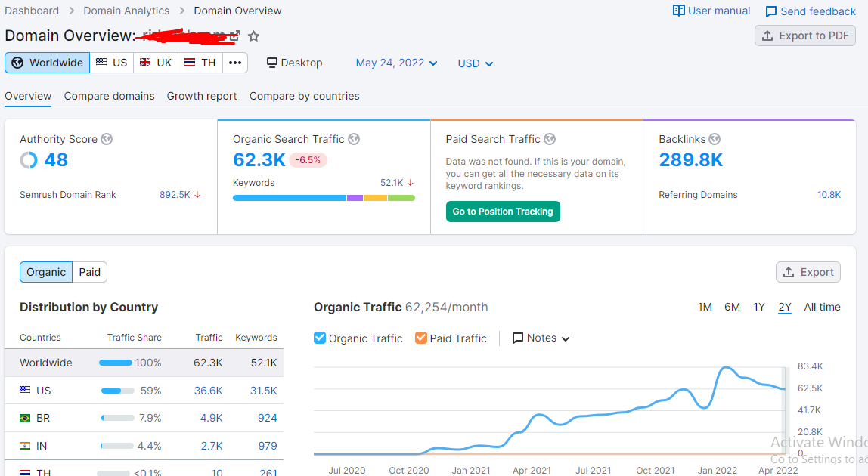Click the Authority Score donut chart icon
The width and height of the screenshot is (868, 476).
coord(29,160)
